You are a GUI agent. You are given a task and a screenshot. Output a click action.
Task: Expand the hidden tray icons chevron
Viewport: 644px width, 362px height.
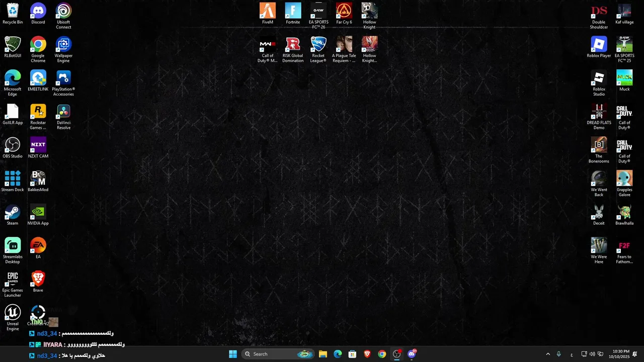[x=548, y=354]
